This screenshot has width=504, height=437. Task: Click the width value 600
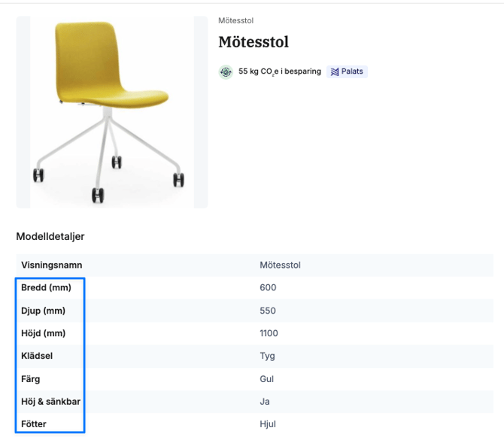point(268,287)
